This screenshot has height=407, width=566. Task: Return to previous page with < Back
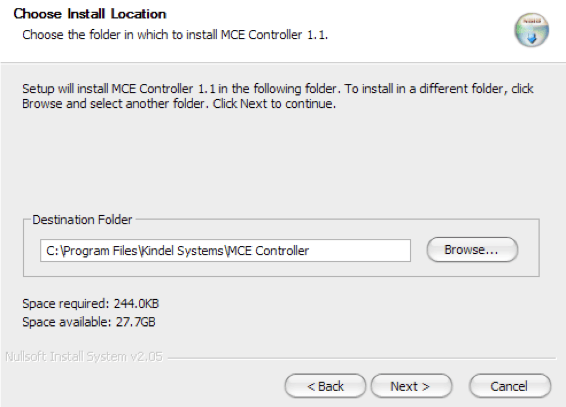tap(325, 386)
